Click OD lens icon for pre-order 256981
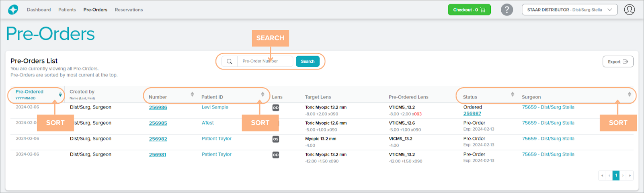 pyautogui.click(x=276, y=155)
